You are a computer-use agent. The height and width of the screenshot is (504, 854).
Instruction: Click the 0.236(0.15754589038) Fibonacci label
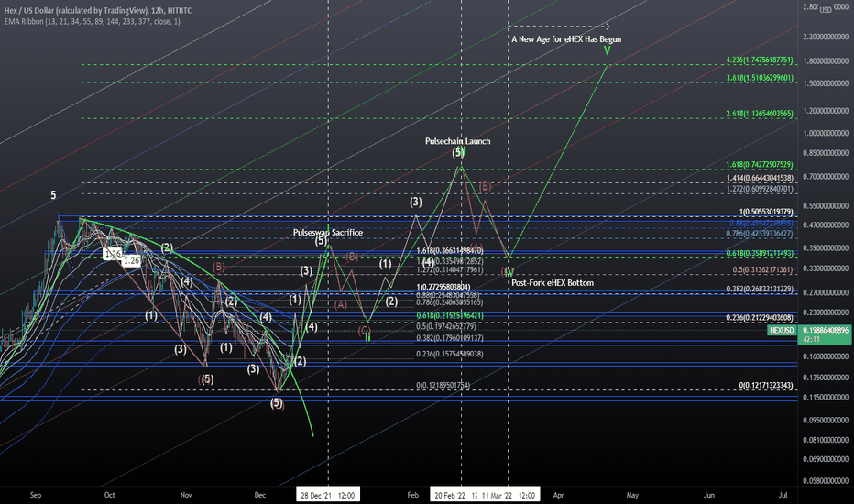click(450, 354)
